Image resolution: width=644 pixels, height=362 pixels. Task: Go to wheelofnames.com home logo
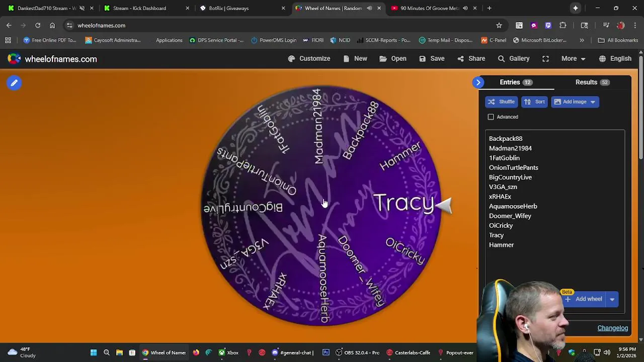[x=52, y=59]
